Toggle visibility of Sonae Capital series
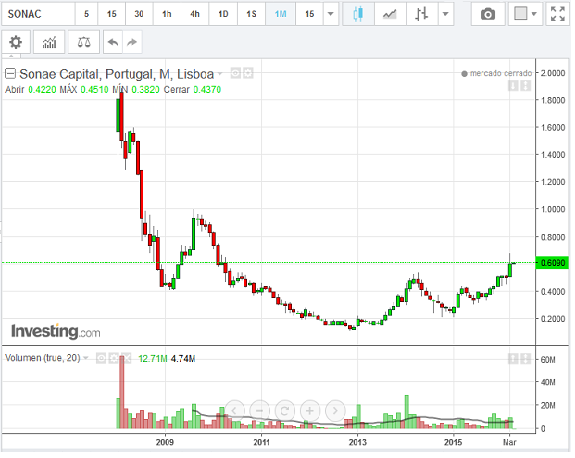 (x=235, y=73)
